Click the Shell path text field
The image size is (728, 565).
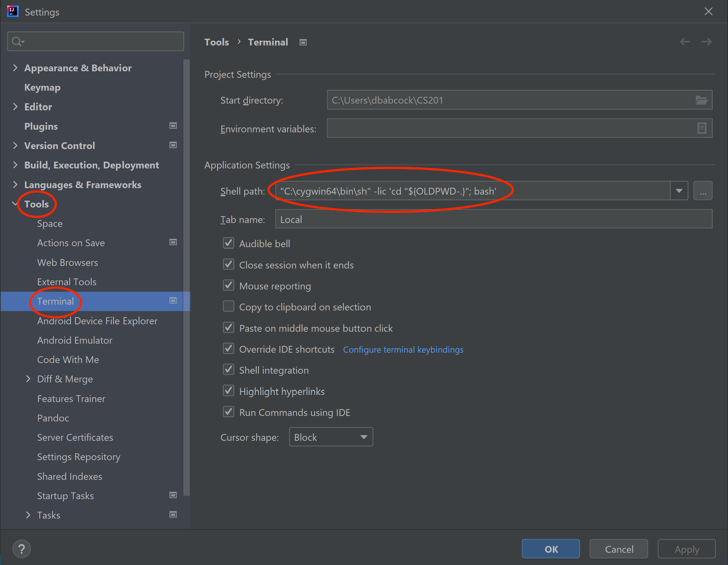coord(473,191)
